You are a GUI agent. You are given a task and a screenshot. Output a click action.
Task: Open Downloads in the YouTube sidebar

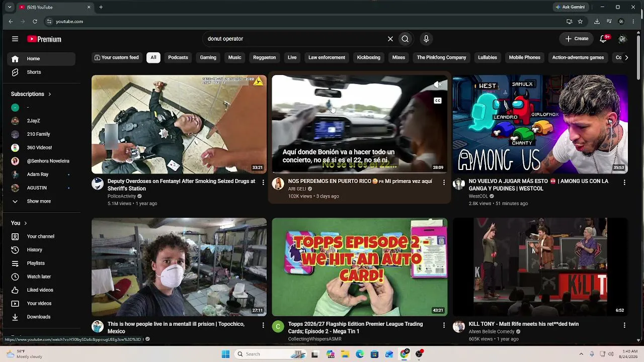41,317
